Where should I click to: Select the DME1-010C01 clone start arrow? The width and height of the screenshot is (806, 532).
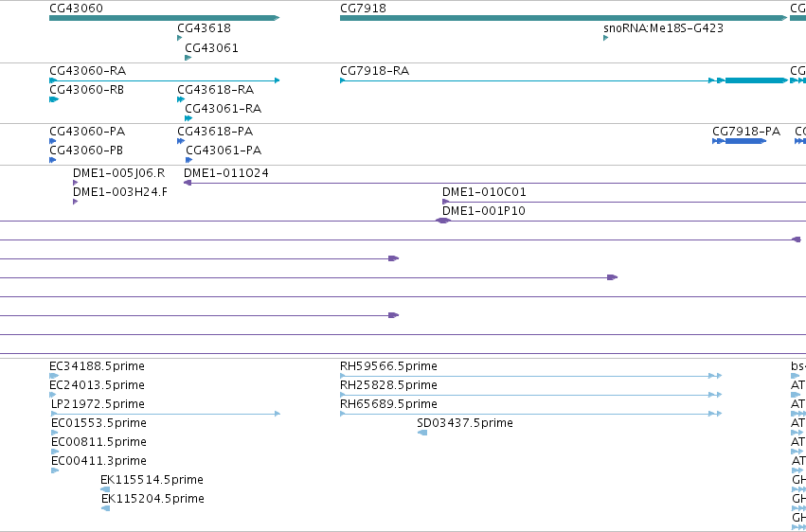tap(446, 202)
